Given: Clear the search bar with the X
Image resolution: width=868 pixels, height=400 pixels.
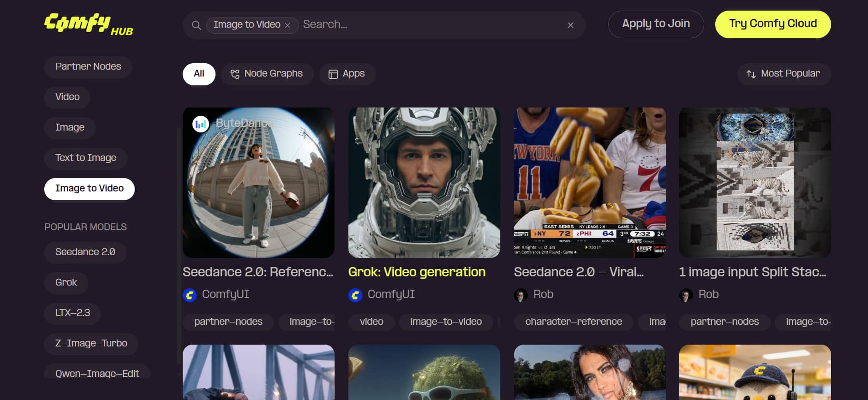Looking at the screenshot, I should [x=570, y=25].
